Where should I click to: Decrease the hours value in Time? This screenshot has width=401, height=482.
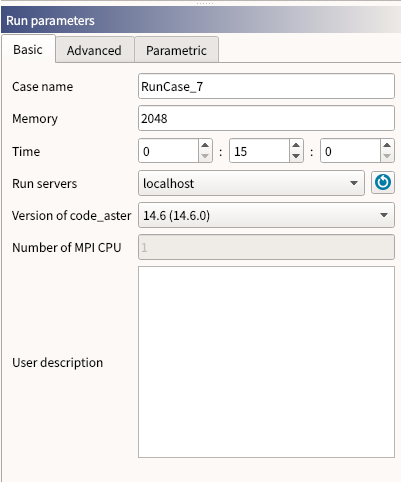pos(205,156)
